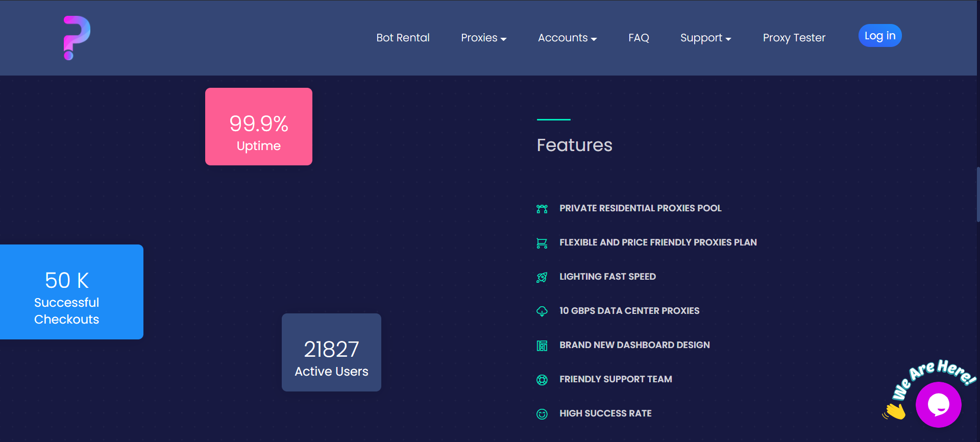This screenshot has width=980, height=442.
Task: Click the 99.9% Uptime card
Action: [259, 127]
